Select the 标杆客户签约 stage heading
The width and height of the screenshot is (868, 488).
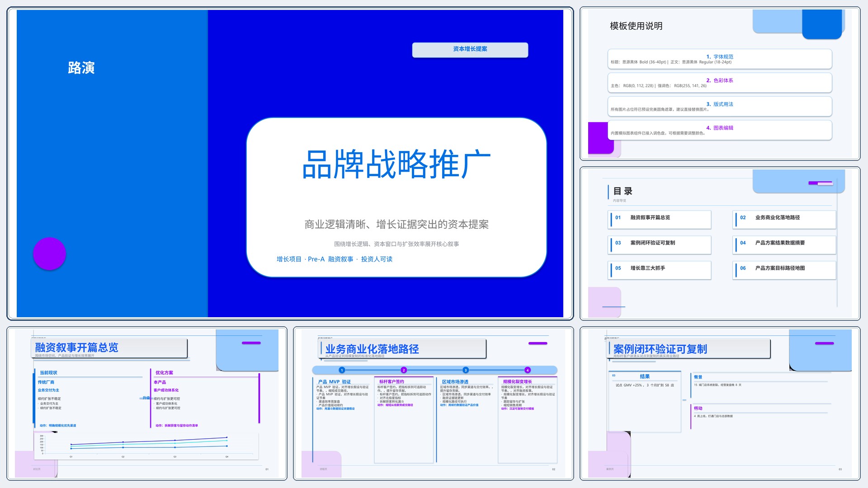pyautogui.click(x=392, y=382)
